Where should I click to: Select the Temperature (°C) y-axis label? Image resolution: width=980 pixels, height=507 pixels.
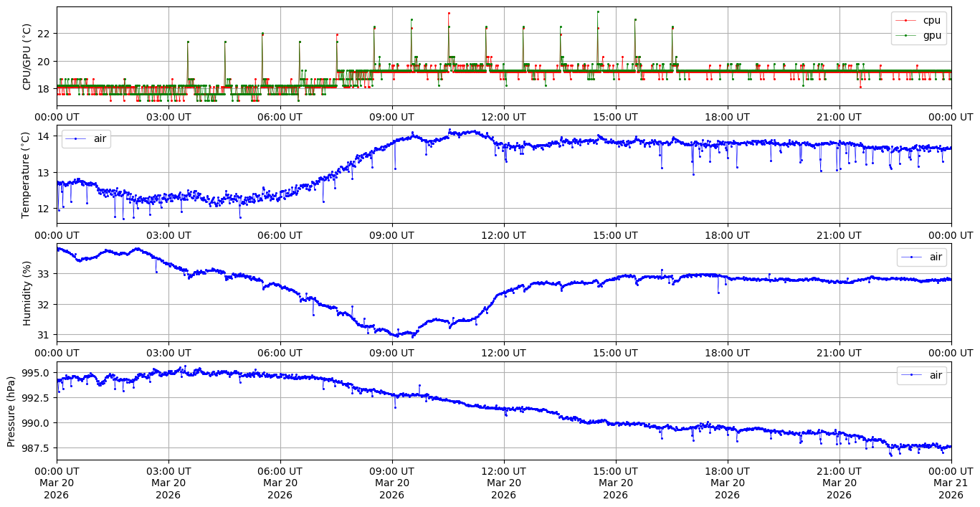(x=27, y=174)
